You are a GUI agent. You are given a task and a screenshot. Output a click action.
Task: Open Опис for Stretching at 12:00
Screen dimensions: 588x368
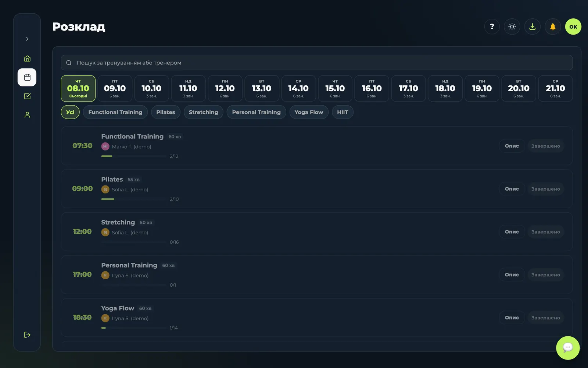coord(512,232)
